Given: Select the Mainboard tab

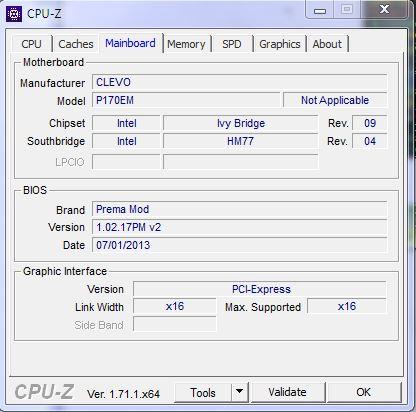Looking at the screenshot, I should (130, 43).
